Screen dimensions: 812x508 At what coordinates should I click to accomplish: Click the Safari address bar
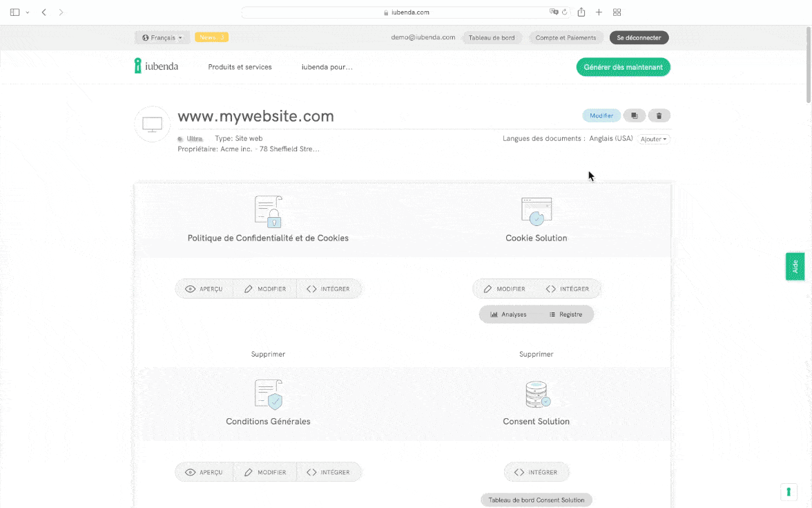coord(406,12)
